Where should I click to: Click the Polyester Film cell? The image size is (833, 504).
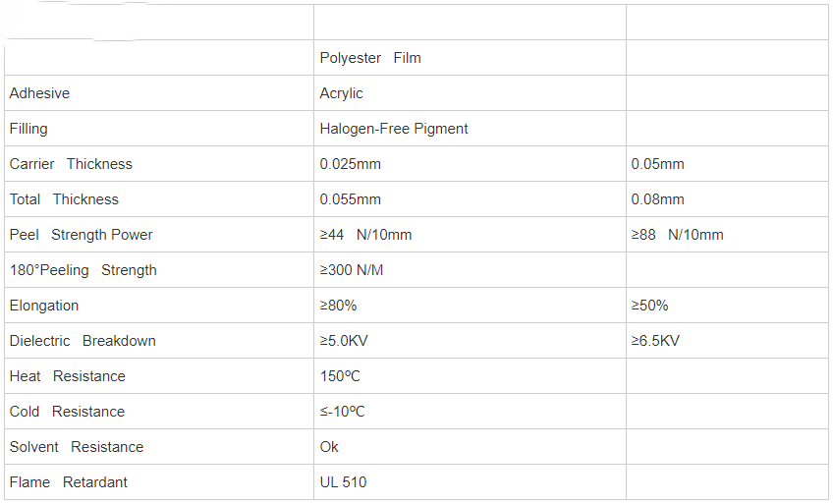pyautogui.click(x=370, y=58)
